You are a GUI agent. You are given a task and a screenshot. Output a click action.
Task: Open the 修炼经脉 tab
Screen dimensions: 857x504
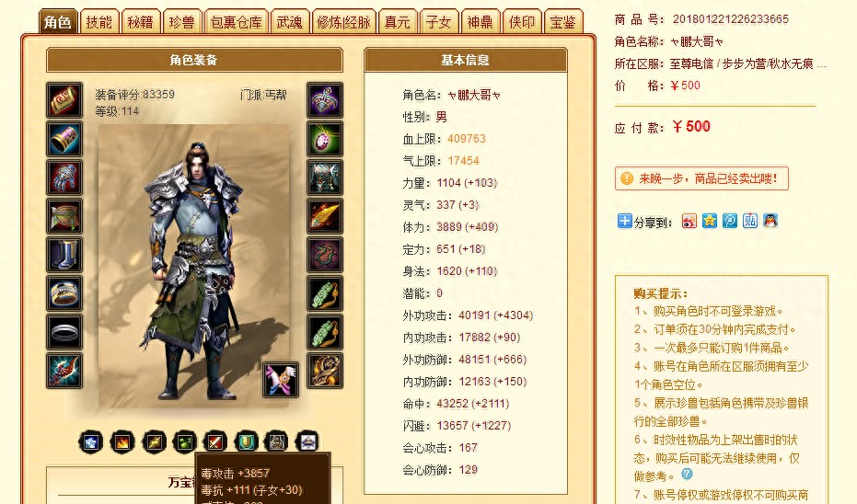point(343,22)
